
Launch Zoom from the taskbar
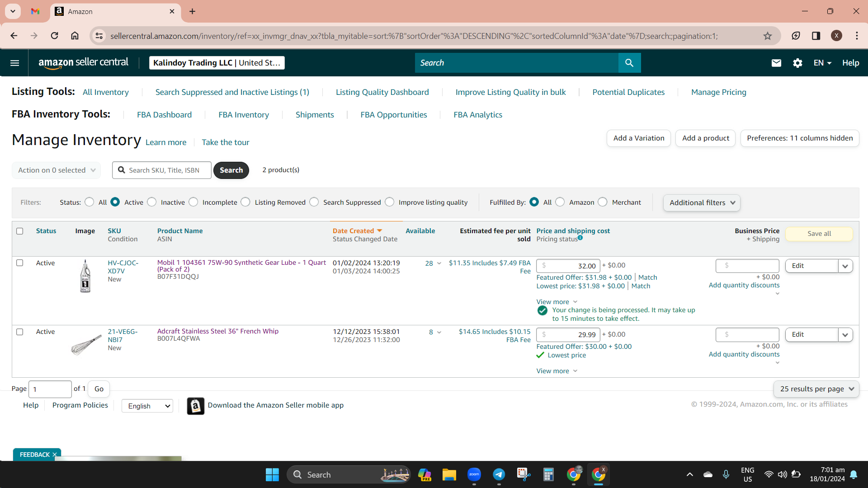474,474
